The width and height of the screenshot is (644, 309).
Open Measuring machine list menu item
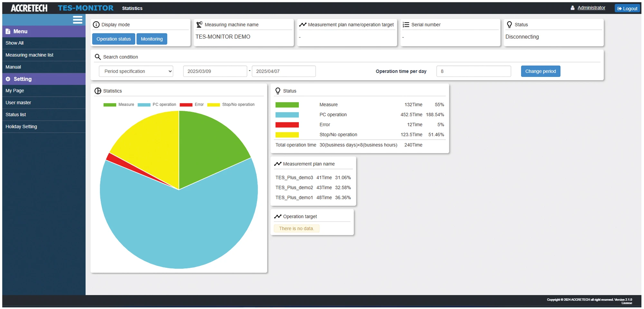coord(44,55)
